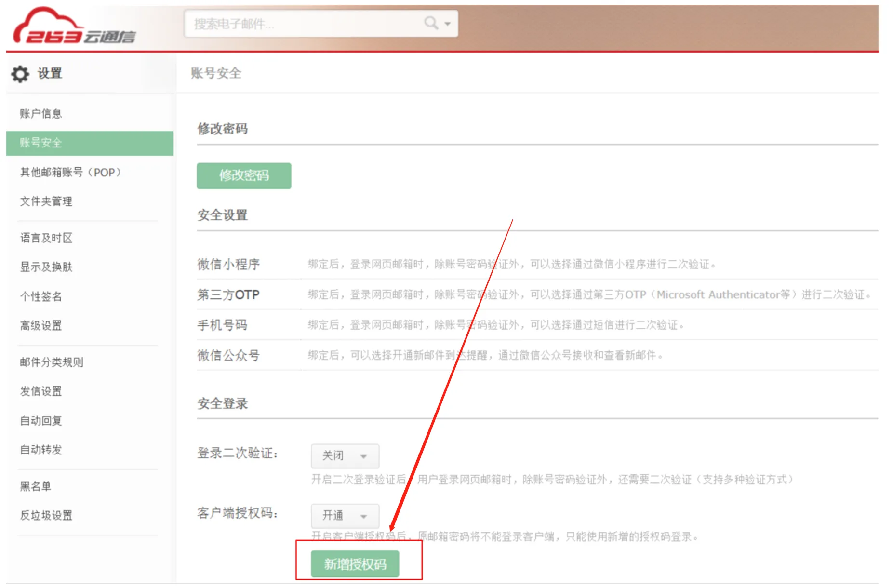Click the 263 cloud logo
Screen dimensions: 893x588
click(x=74, y=26)
